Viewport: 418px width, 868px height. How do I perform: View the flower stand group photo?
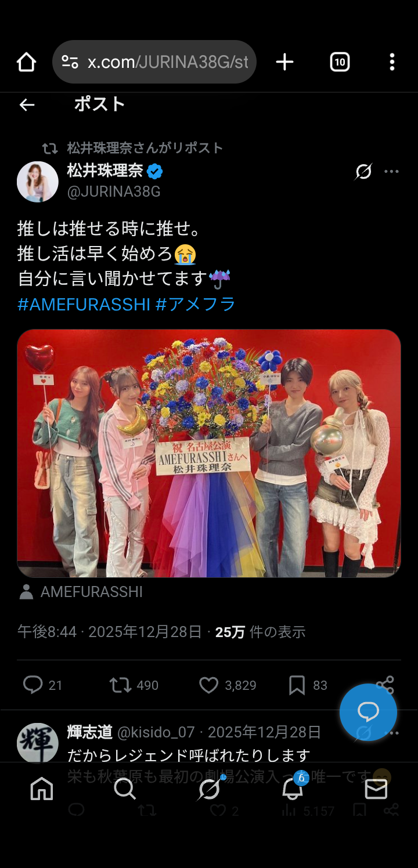(209, 453)
